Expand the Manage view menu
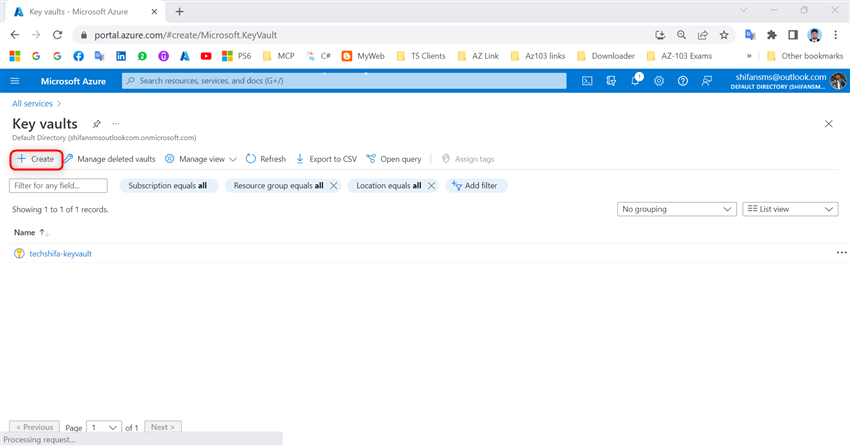This screenshot has height=446, width=850. (x=201, y=159)
